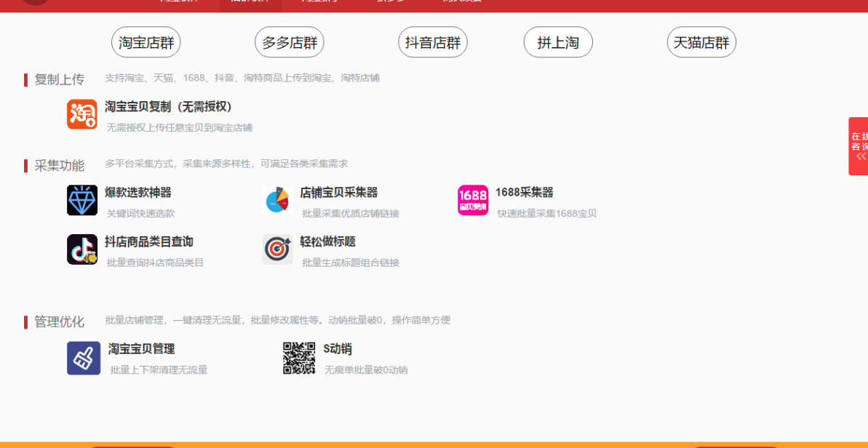
Task: Open 淘宝宝贝复制(无需授权) title link
Action: [x=169, y=106]
